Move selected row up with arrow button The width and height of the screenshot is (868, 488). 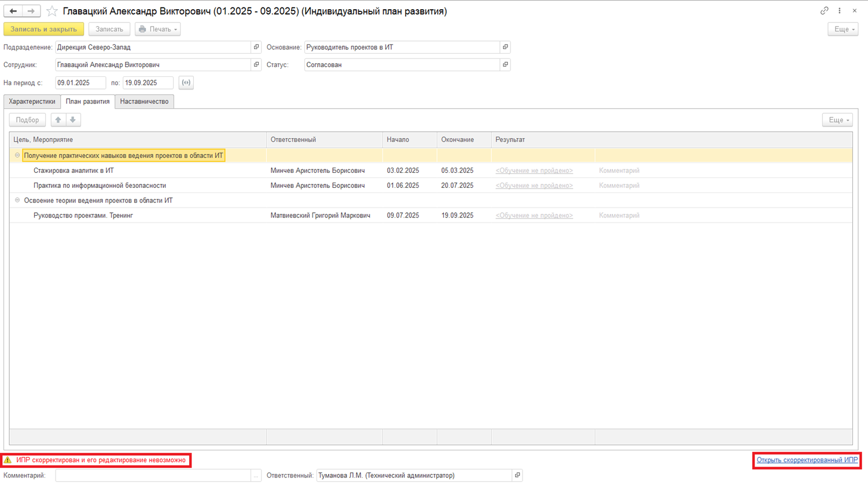pos(58,120)
